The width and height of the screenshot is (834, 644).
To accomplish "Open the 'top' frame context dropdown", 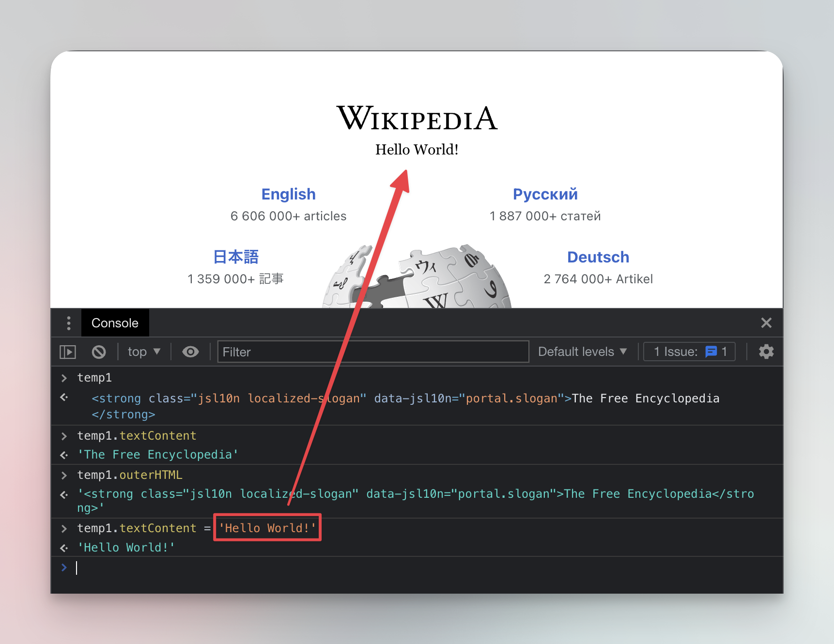I will pyautogui.click(x=143, y=352).
